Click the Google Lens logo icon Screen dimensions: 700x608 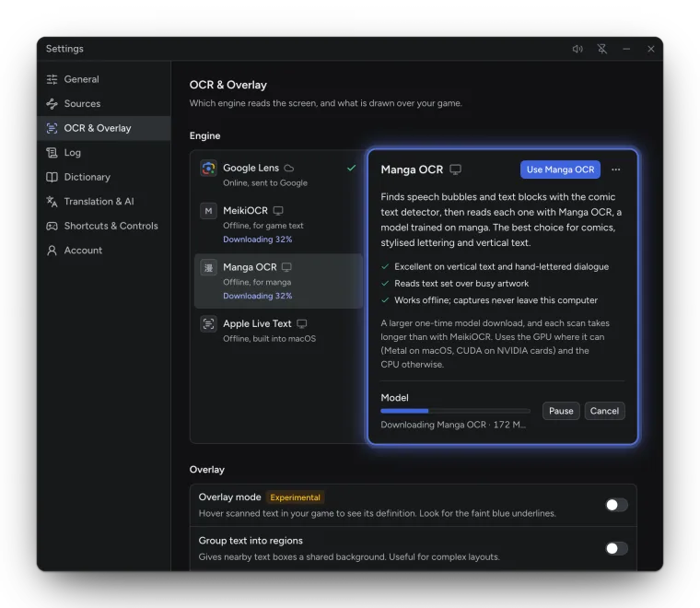(208, 169)
